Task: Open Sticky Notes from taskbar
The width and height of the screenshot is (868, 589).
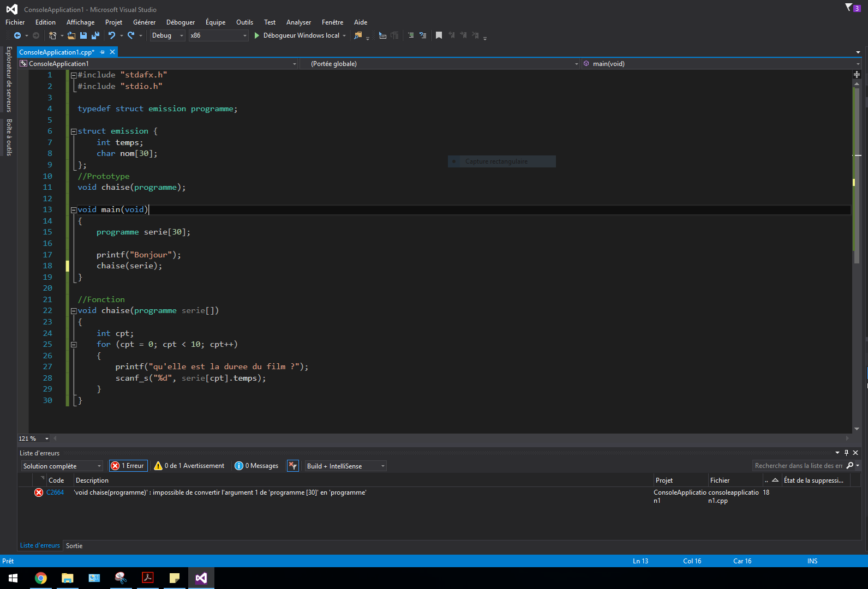Action: click(175, 578)
